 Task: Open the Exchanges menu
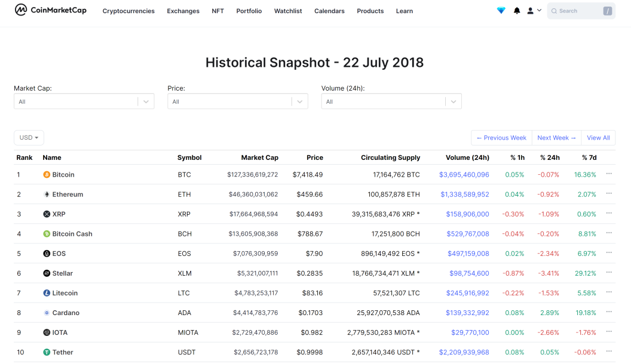pos(183,11)
